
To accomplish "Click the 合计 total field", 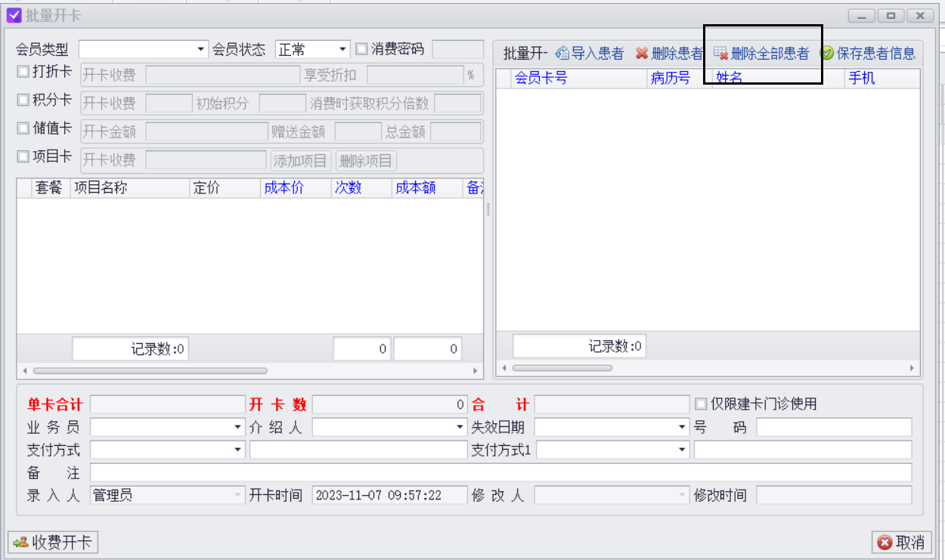I will tap(612, 404).
